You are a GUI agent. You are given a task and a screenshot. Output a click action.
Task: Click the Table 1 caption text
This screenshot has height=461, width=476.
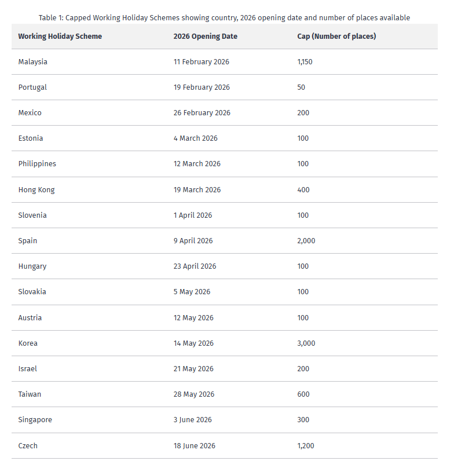coord(224,18)
